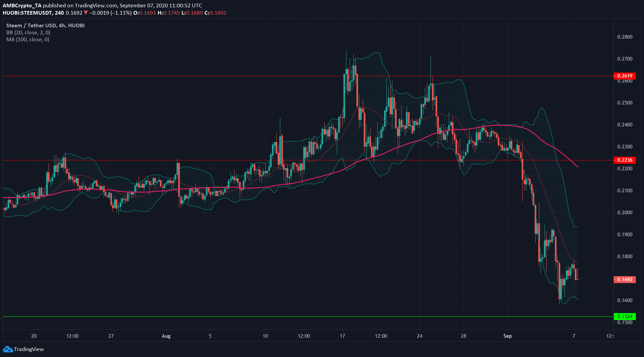
Task: Click the red 0.2236 price label
Action: tap(624, 160)
